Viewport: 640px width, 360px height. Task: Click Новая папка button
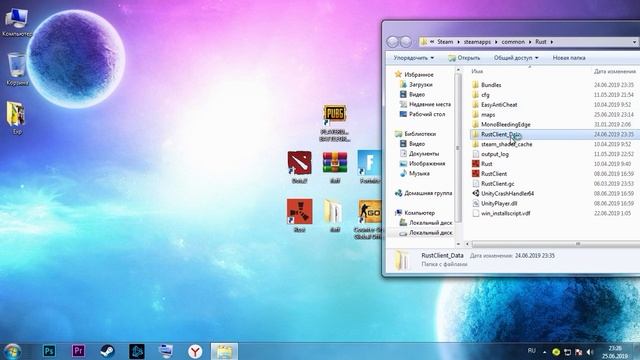[x=569, y=58]
